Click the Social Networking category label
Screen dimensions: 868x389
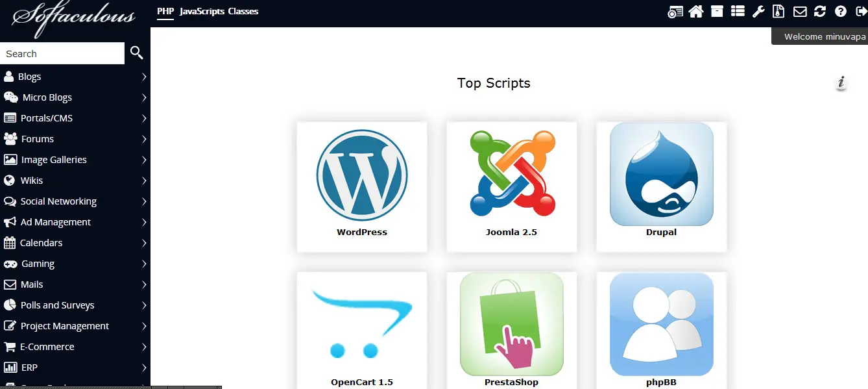(x=58, y=201)
